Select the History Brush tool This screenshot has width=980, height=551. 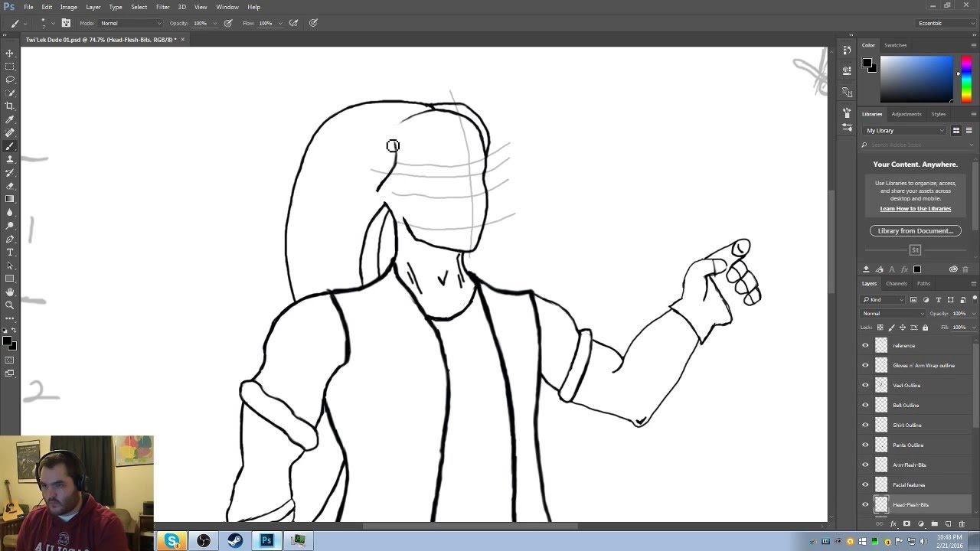(10, 172)
